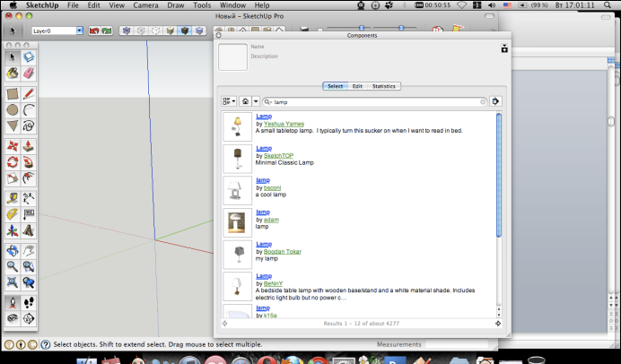
Task: Toggle X-ray face style in toolbar
Action: click(x=127, y=30)
